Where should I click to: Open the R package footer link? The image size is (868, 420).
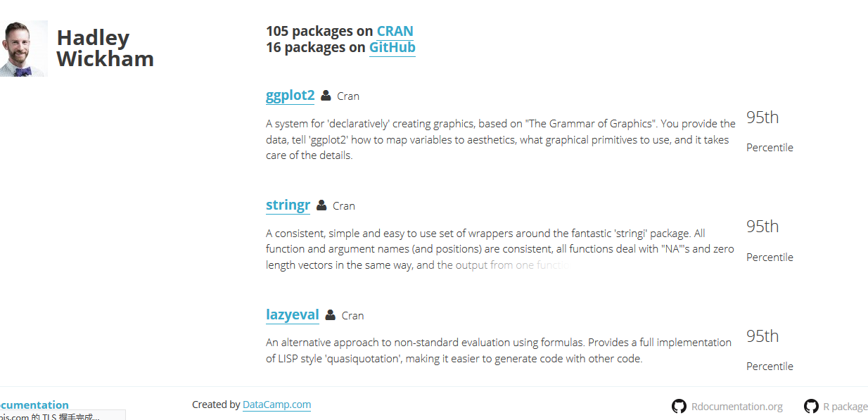[845, 407]
